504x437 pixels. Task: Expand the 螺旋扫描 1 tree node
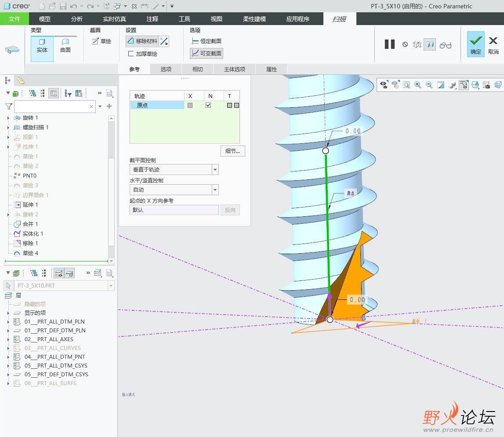coord(8,127)
